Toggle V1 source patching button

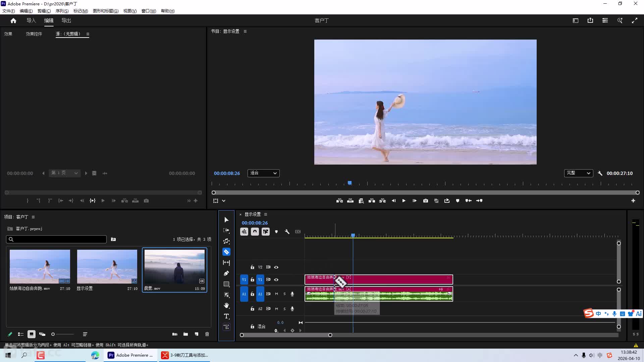click(244, 280)
